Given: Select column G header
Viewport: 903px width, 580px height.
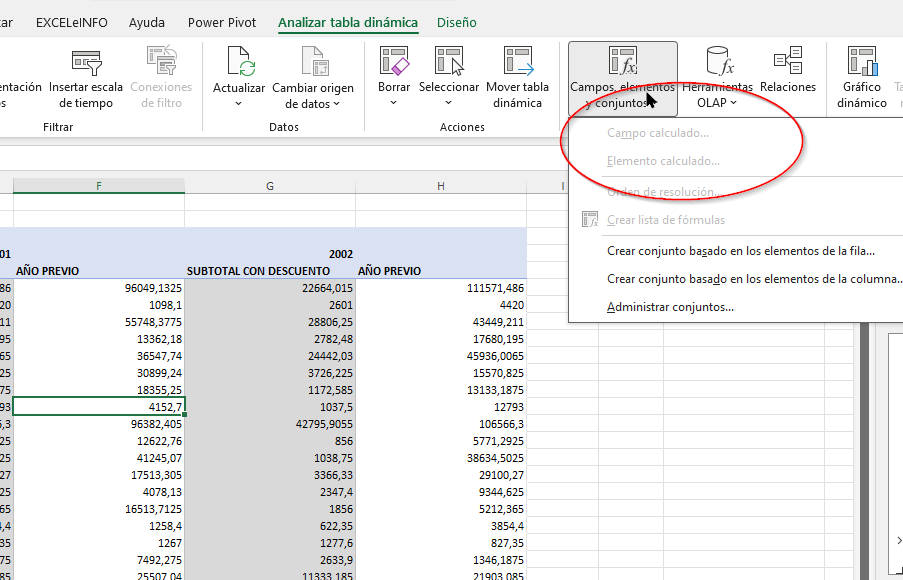Looking at the screenshot, I should pyautogui.click(x=270, y=186).
